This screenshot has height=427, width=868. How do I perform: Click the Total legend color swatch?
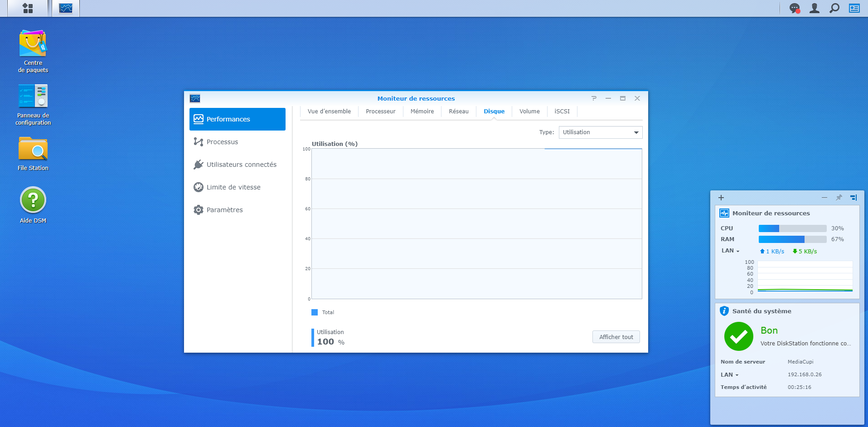(315, 312)
